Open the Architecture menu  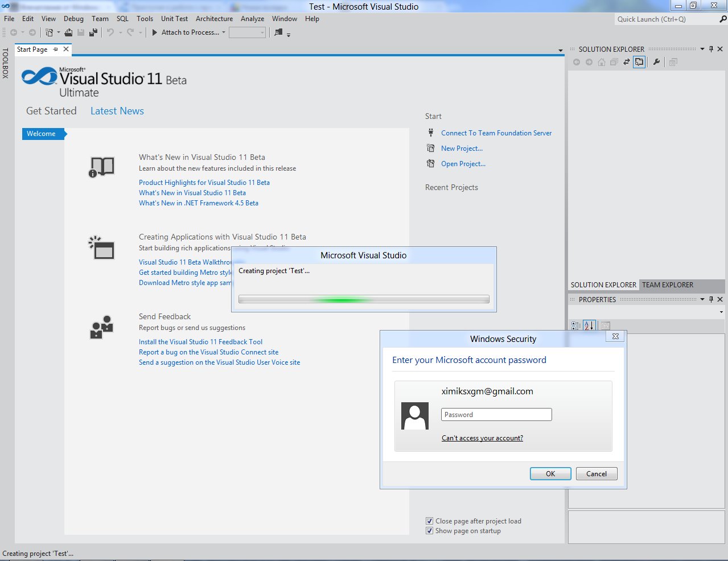(214, 19)
